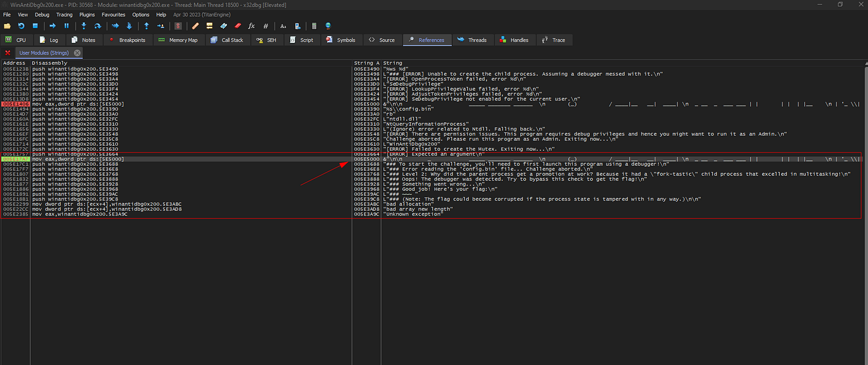Click the String column header
The image size is (868, 365).
[622, 63]
